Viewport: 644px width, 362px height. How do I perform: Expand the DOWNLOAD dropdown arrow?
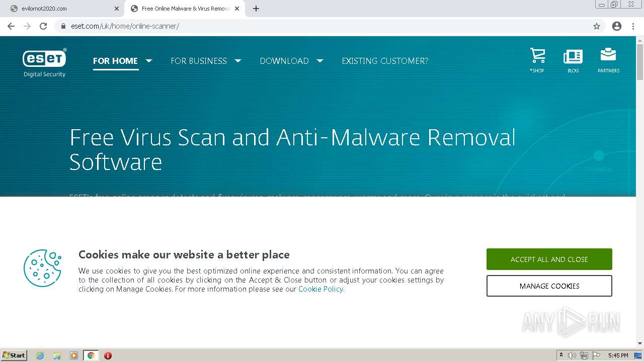pyautogui.click(x=319, y=61)
